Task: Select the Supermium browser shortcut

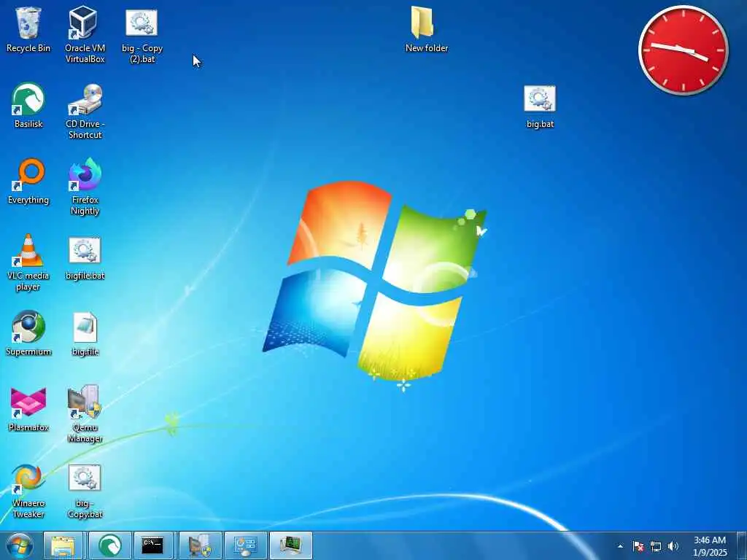Action: click(x=28, y=332)
